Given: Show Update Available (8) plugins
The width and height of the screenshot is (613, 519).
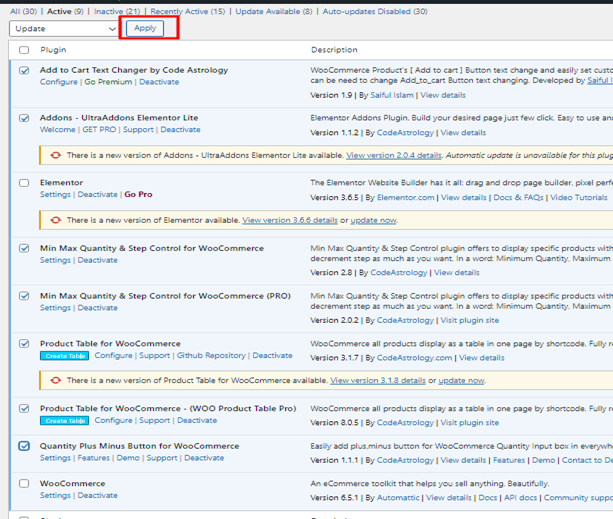Looking at the screenshot, I should (274, 11).
